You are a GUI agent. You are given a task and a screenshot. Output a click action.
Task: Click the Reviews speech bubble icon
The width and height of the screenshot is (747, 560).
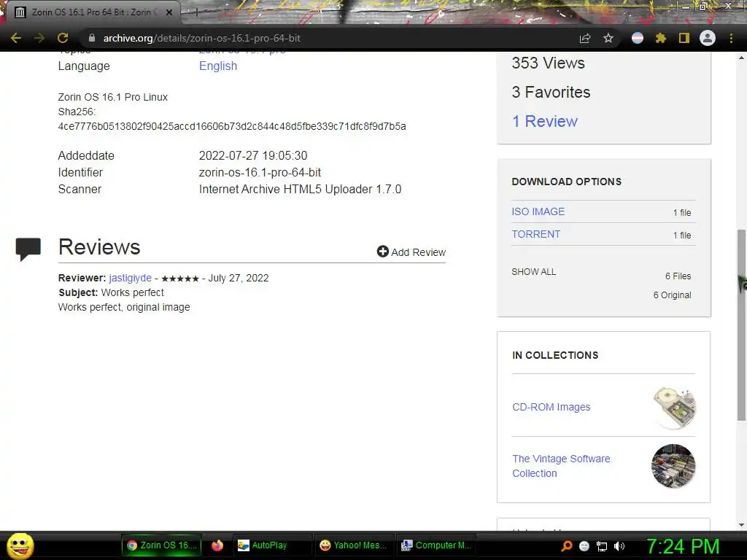pos(28,249)
